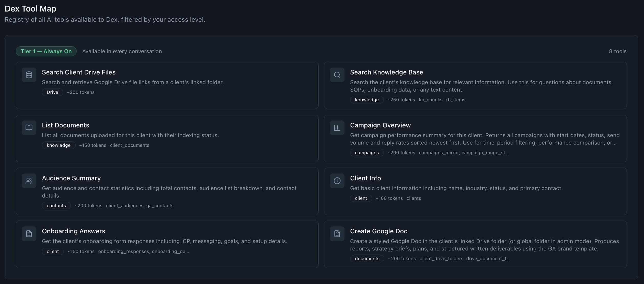Open the Client Info tool card
The image size is (644, 284).
click(x=476, y=191)
